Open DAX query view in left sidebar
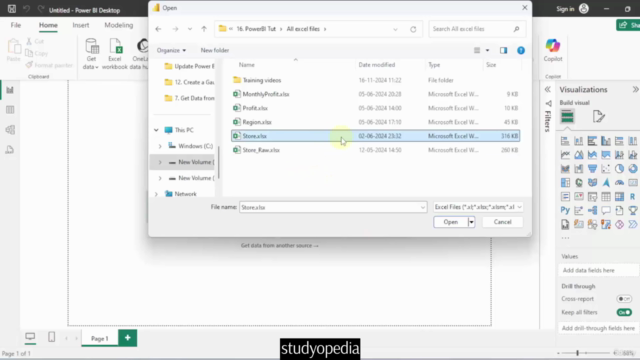 coord(10,150)
